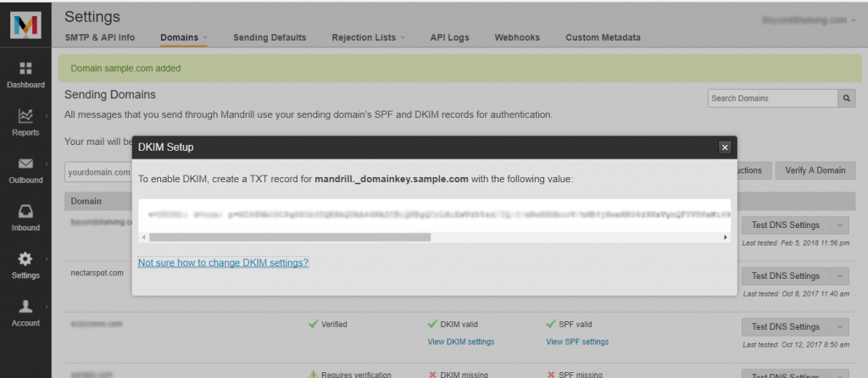Switch to SMTP & API Info tab
The height and width of the screenshot is (378, 868).
pyautogui.click(x=100, y=37)
